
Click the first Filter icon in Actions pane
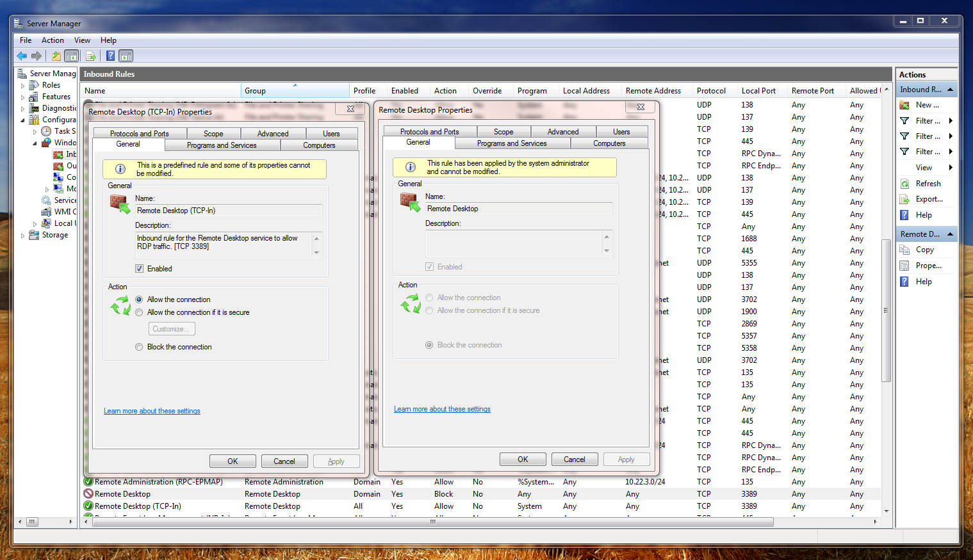[x=905, y=120]
